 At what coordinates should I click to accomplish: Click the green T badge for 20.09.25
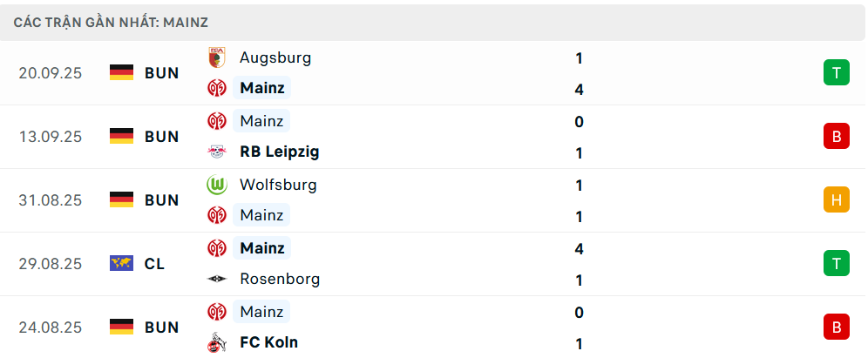pos(836,72)
